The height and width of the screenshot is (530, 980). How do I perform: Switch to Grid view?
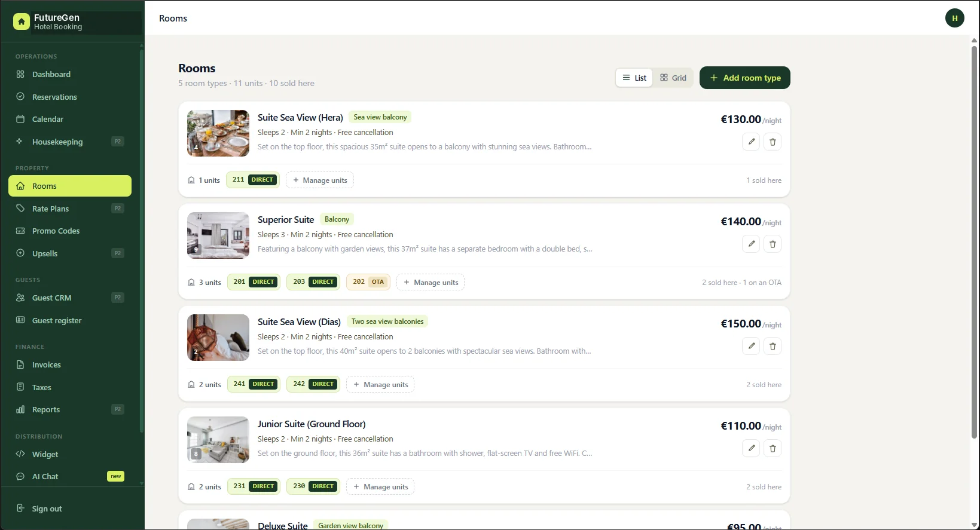point(673,78)
